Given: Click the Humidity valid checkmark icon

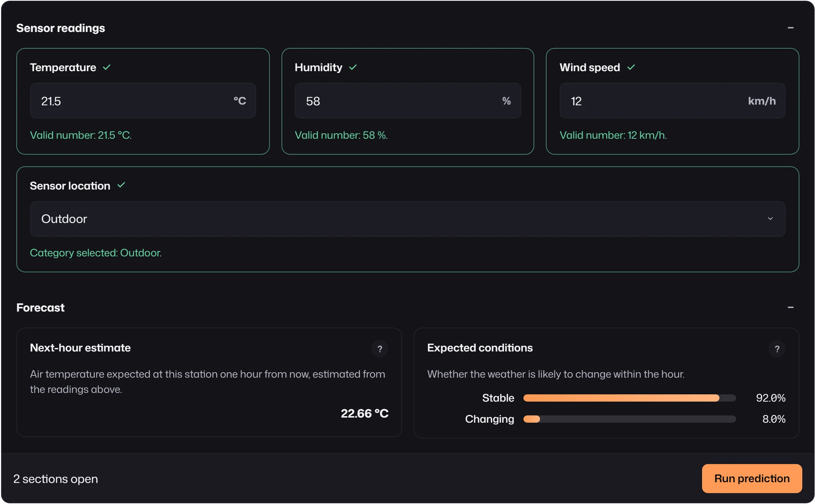Looking at the screenshot, I should point(353,67).
